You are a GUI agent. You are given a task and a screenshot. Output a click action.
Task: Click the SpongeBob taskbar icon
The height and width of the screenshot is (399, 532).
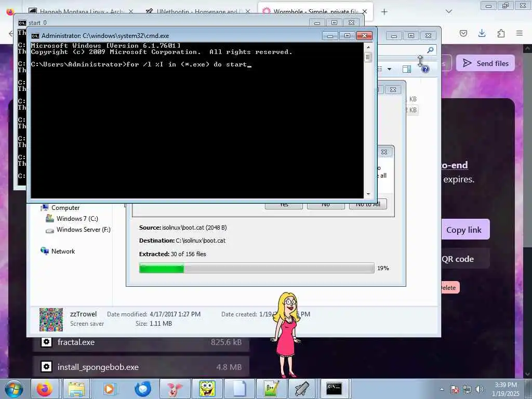click(207, 389)
